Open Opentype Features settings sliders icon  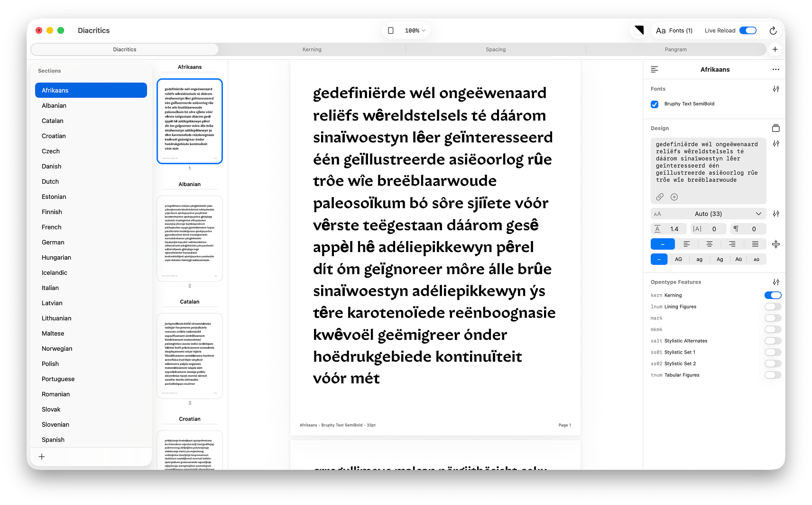[x=776, y=282]
